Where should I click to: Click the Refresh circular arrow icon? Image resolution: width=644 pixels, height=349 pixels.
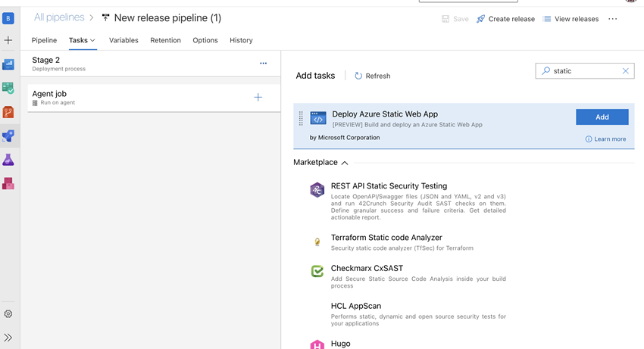click(358, 76)
